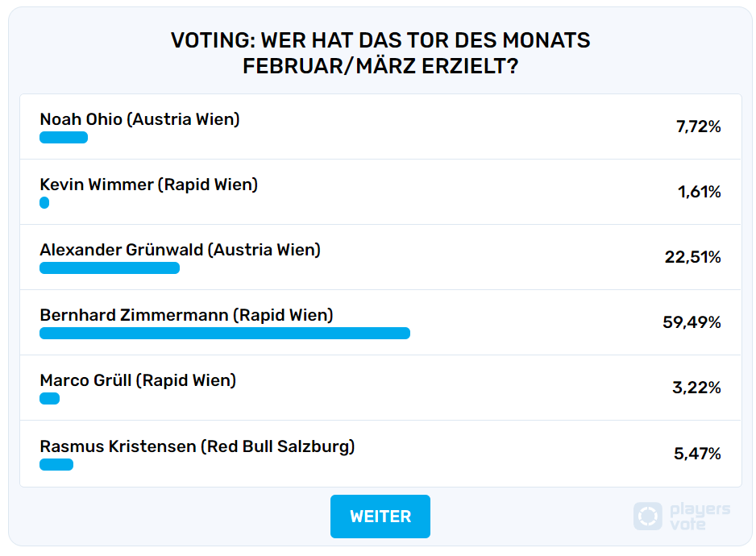Pick the Marco Grüll (Rapid Wien) row
Screen dimensions: 756x556
tap(380, 388)
